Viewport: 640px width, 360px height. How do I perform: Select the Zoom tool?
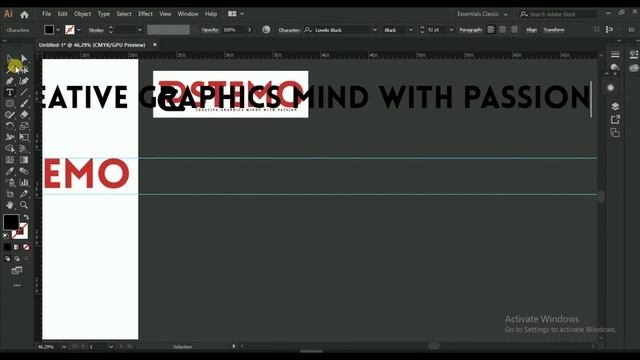tap(24, 205)
